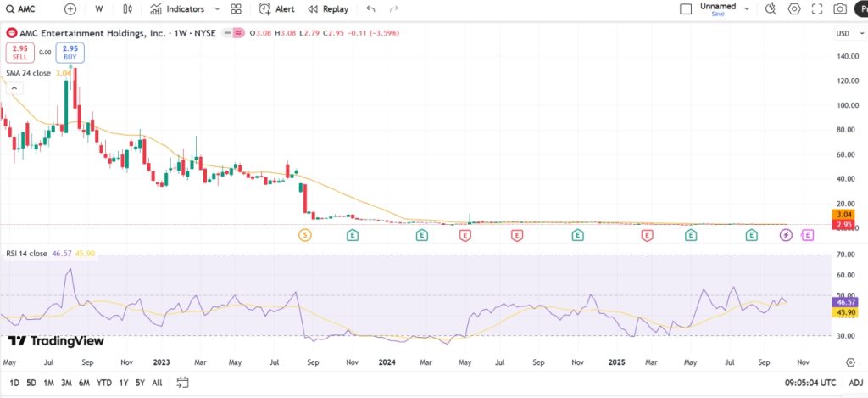Click the compare or add symbol plus icon
Screen dimensions: 868x398
point(70,9)
